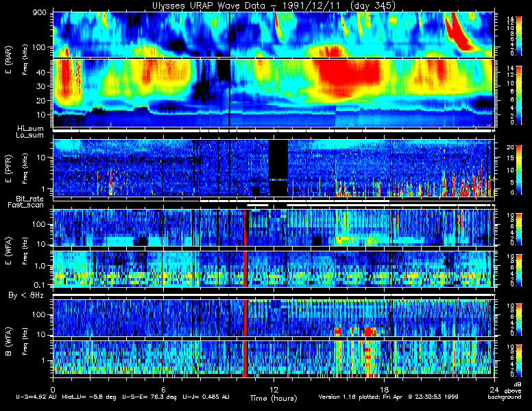Click the '40' kHz tick in RAR panel
The height and width of the screenshot is (411, 532).
(x=40, y=72)
